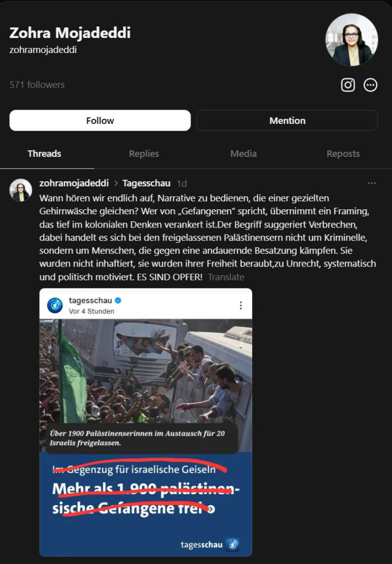
Task: Click tagesschau logo in embedded post header
Action: coord(55,305)
